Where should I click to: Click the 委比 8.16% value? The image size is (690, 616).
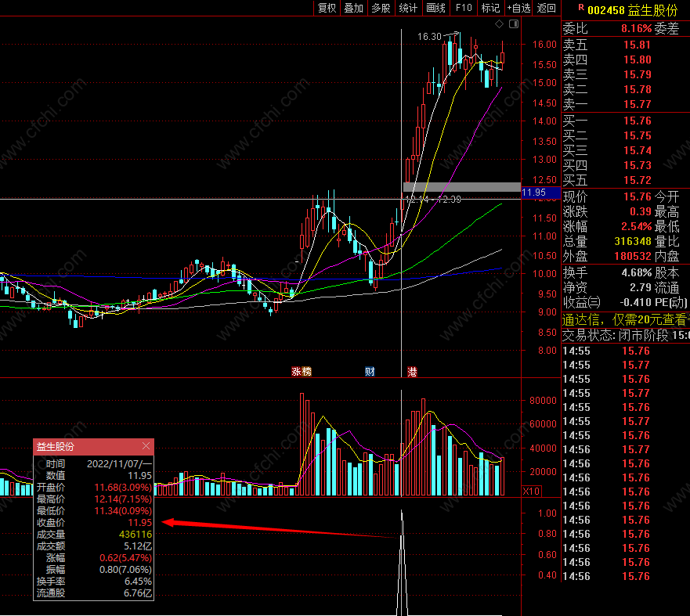636,29
